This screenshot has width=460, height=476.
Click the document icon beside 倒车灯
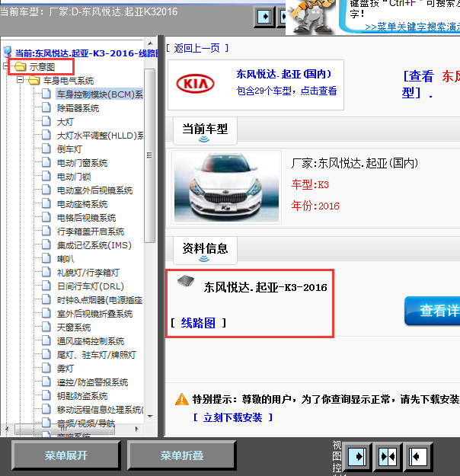pos(46,149)
